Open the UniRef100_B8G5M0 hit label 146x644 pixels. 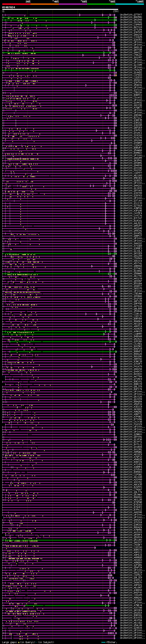(x=131, y=17)
